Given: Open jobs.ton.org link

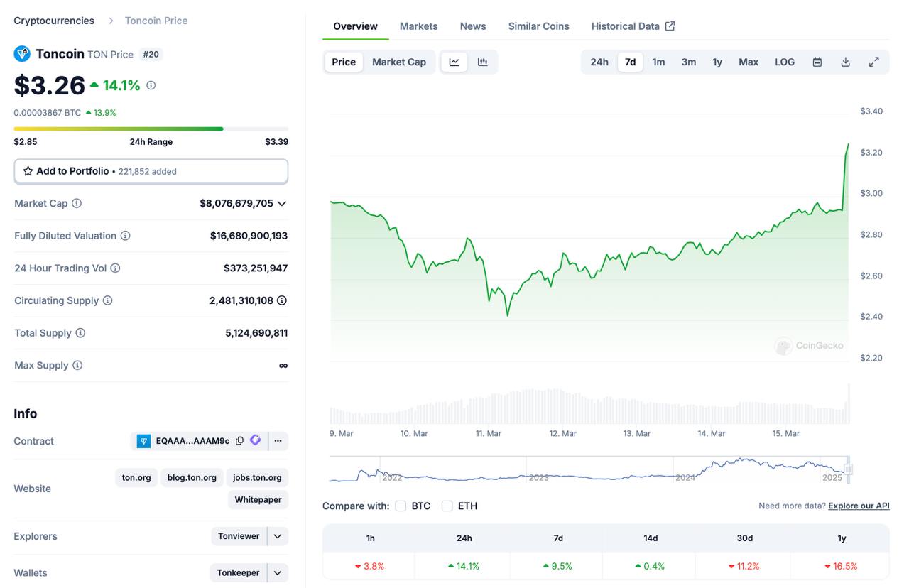Looking at the screenshot, I should click(x=257, y=477).
